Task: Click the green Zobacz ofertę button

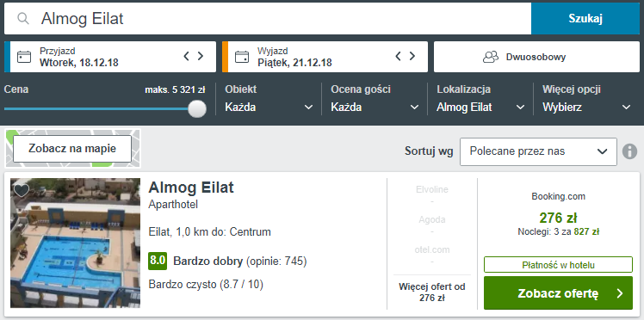Action: tap(558, 293)
